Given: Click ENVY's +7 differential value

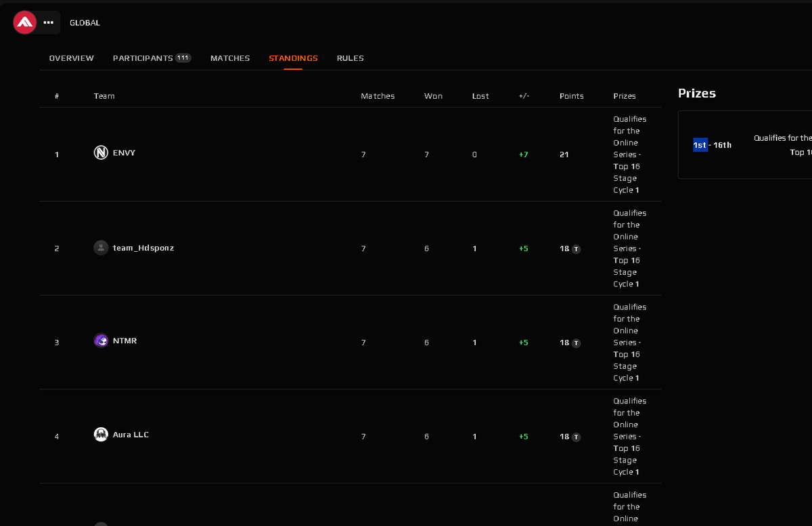Looking at the screenshot, I should click(x=524, y=154).
